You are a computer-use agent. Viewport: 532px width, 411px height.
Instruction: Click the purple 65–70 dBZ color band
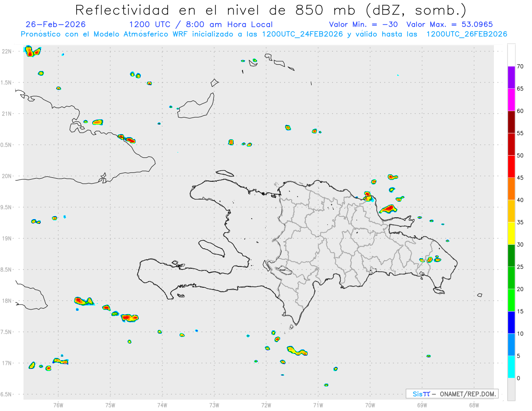pyautogui.click(x=511, y=77)
